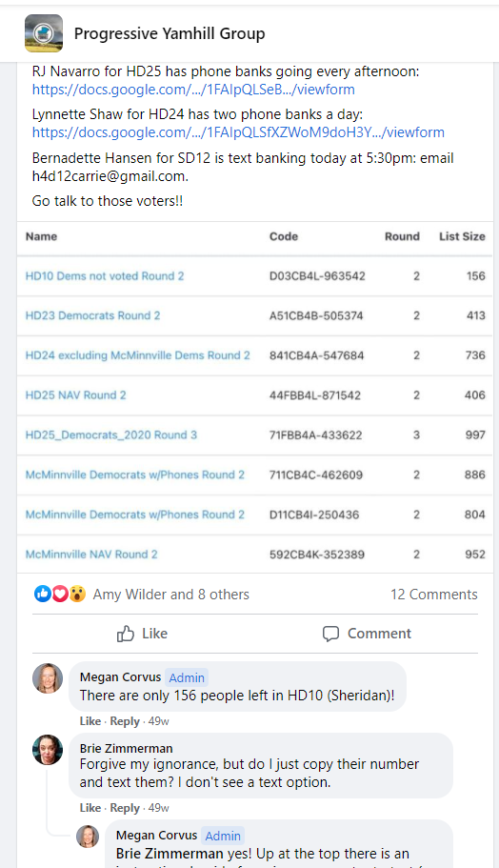Screen dimensions: 499x868
Task: Click the Wow reaction emoji icon
Action: (77, 595)
